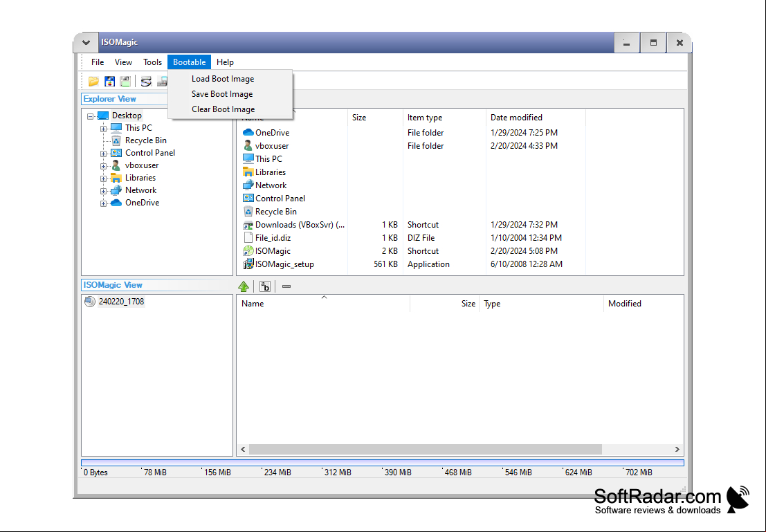
Task: Click the disc toolbar icon
Action: [x=146, y=82]
